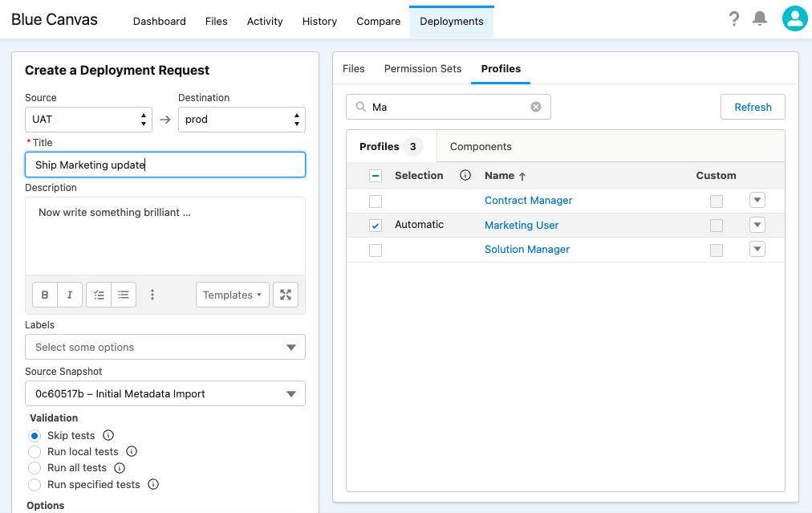Toggle bold formatting in description

point(45,295)
